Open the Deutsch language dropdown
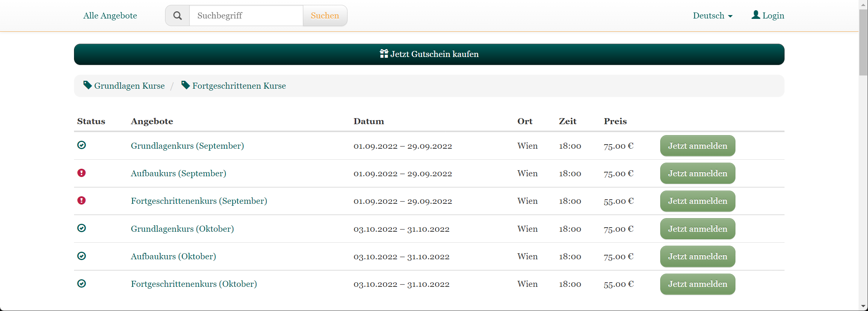 pos(712,15)
